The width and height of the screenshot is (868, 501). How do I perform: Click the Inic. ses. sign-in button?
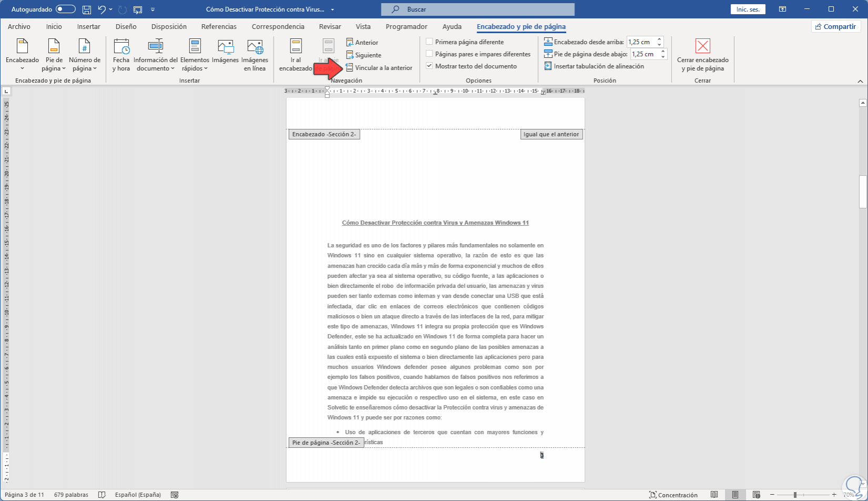click(748, 9)
